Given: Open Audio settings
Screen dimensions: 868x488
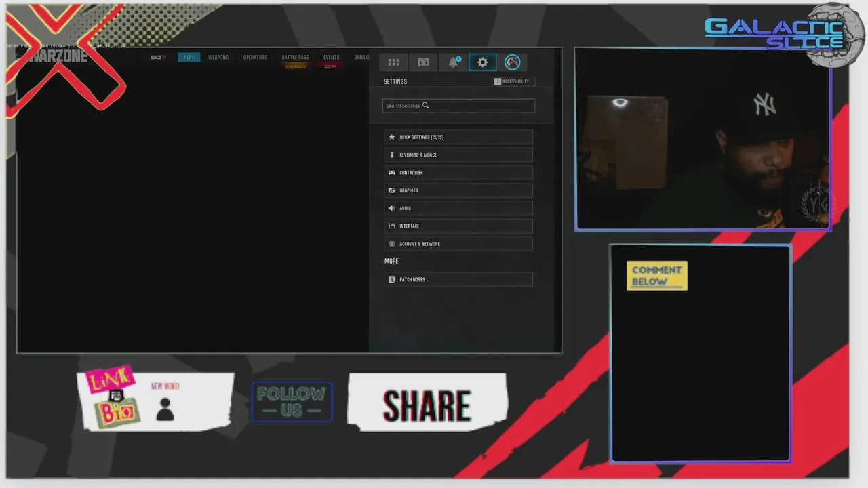Looking at the screenshot, I should coord(458,208).
